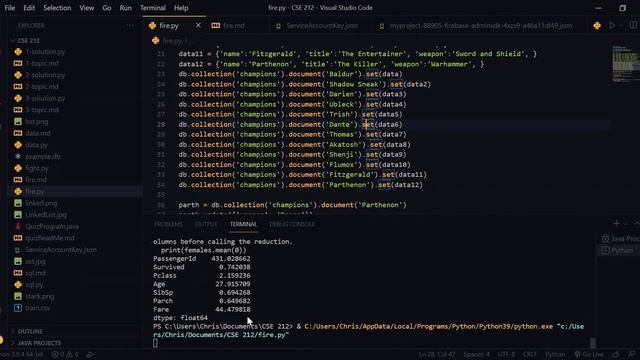The height and width of the screenshot is (360, 640).
Task: Open the View menu
Action: tap(87, 8)
